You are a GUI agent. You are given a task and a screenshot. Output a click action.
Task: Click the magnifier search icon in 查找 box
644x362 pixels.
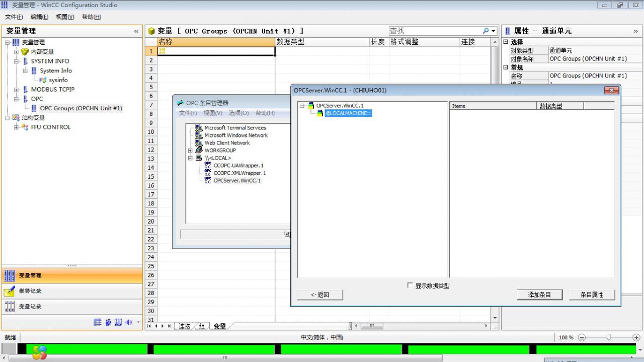(486, 31)
